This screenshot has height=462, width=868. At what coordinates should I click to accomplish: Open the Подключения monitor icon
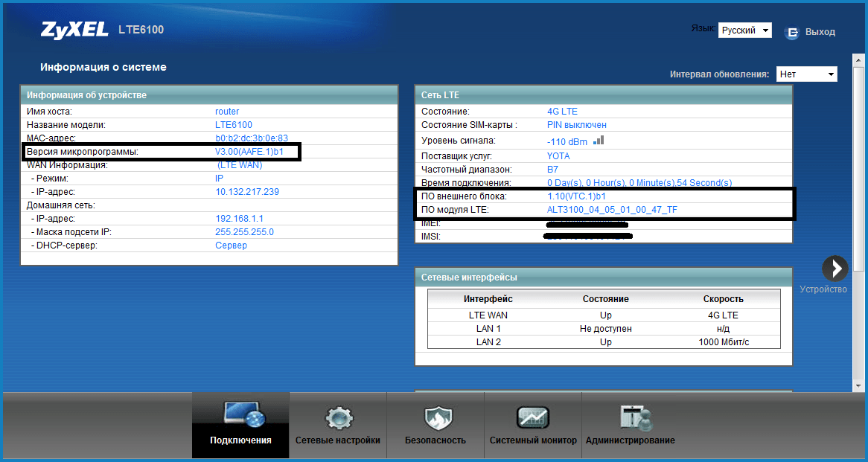click(240, 417)
